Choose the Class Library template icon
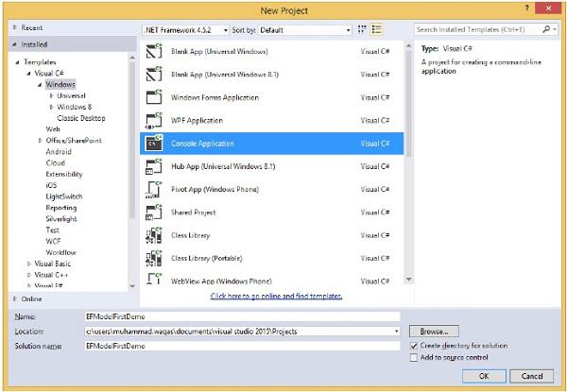 154,235
